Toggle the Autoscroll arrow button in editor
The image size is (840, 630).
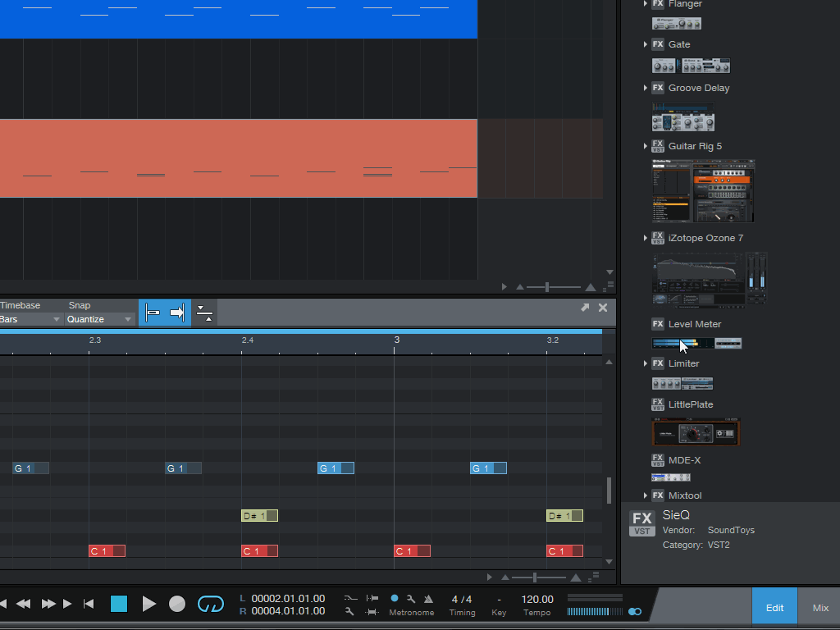pyautogui.click(x=178, y=313)
